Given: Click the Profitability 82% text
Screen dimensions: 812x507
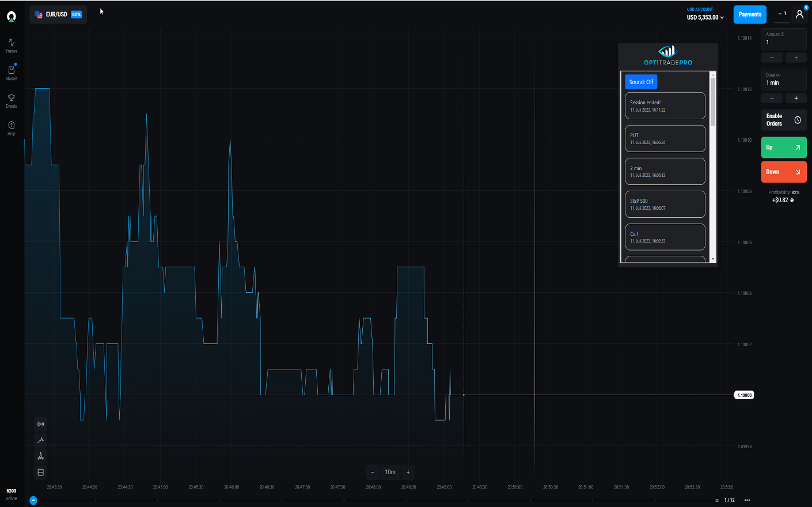Looking at the screenshot, I should click(x=784, y=192).
